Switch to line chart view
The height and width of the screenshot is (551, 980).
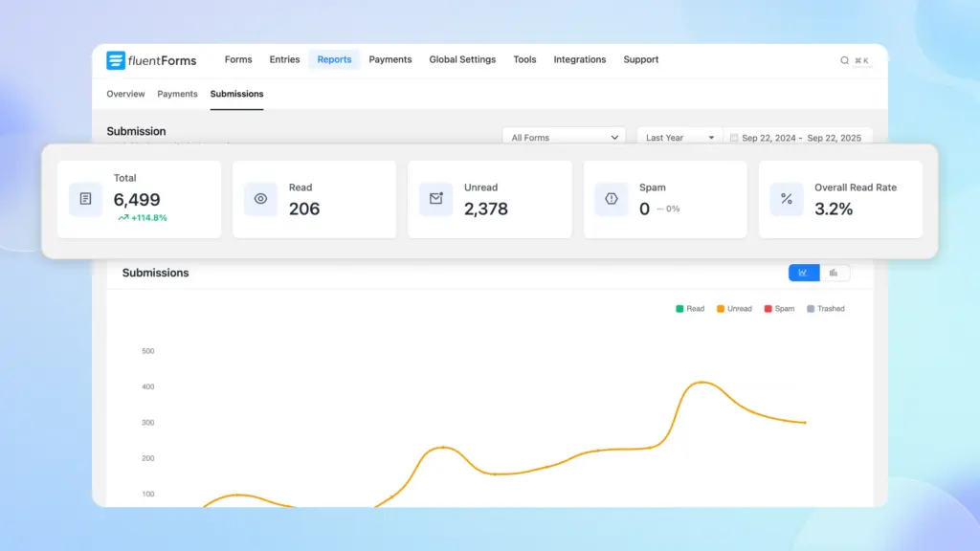pos(804,273)
